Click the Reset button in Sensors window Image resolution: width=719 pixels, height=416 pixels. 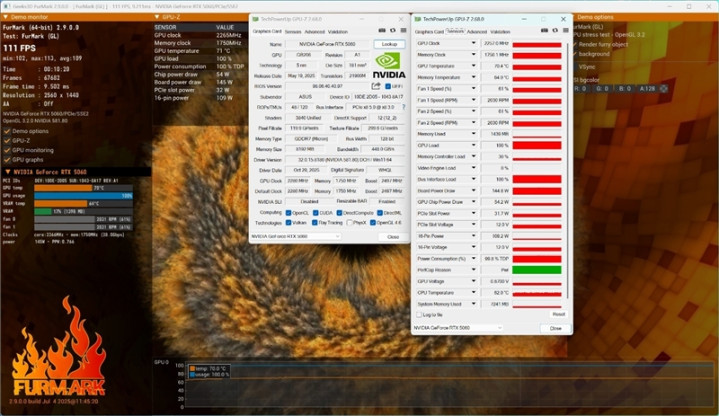558,314
